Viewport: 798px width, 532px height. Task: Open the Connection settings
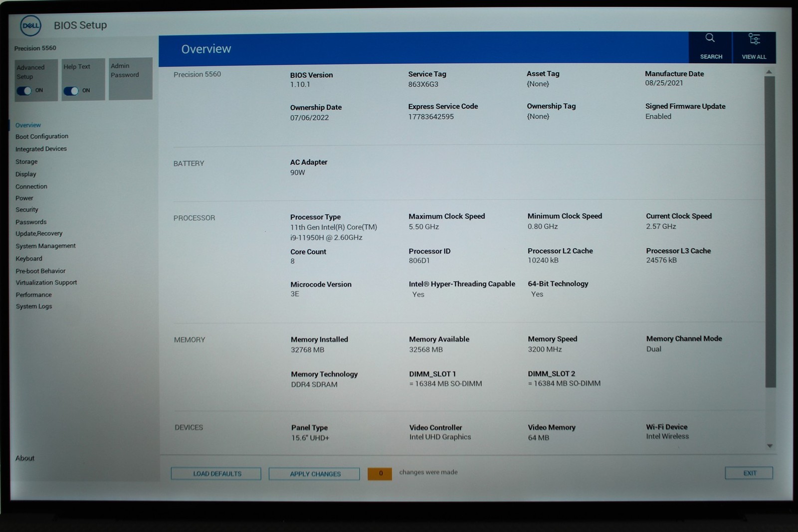pyautogui.click(x=31, y=186)
